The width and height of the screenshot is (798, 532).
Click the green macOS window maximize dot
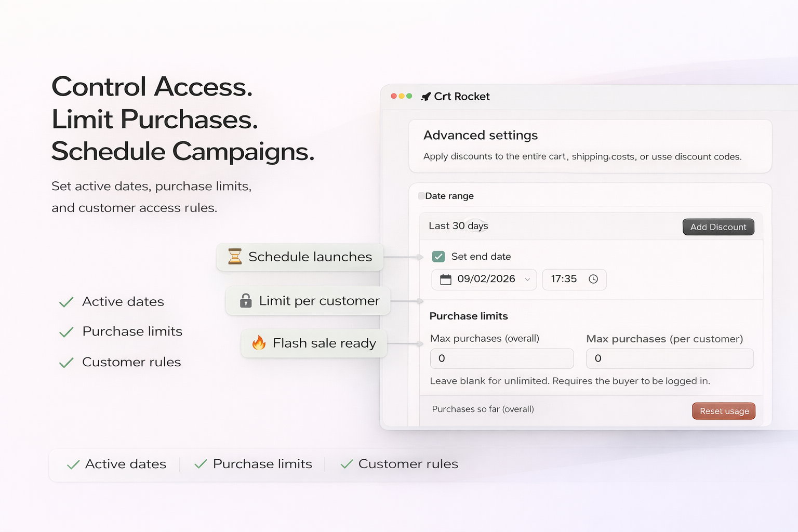[x=409, y=96]
